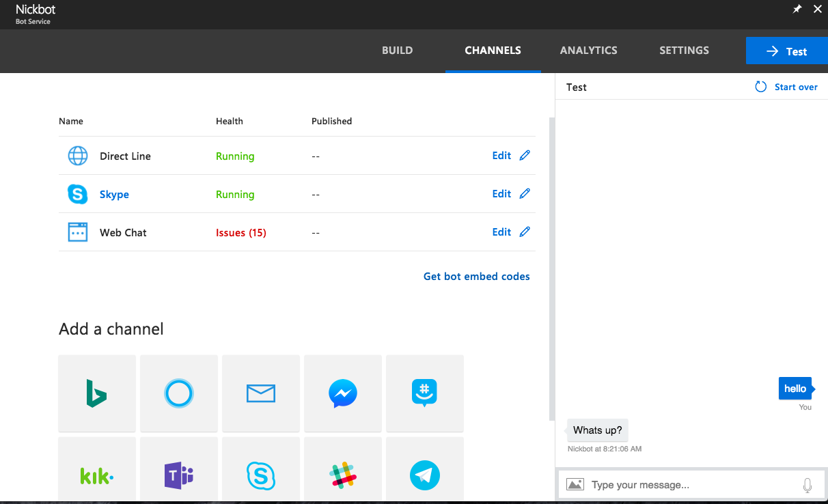Click the Nickbot title text

coord(36,10)
